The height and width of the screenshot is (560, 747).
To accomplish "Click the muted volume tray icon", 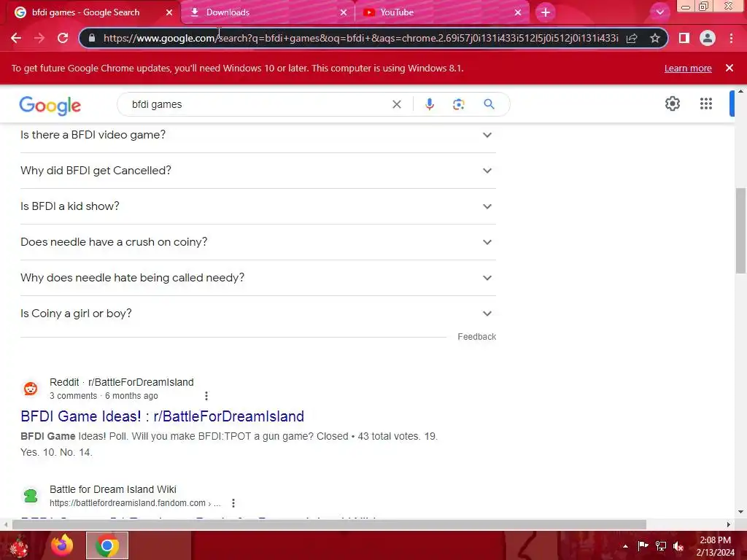I will coord(678,545).
